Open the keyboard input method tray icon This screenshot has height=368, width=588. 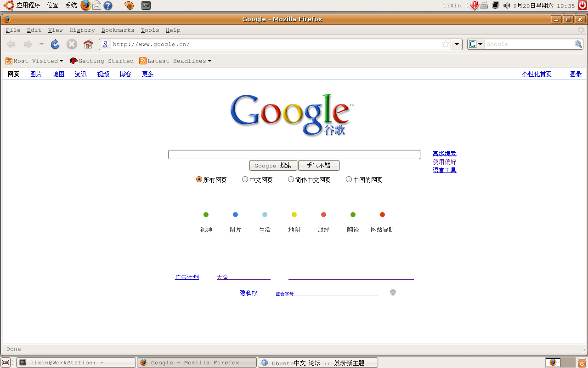pos(484,6)
